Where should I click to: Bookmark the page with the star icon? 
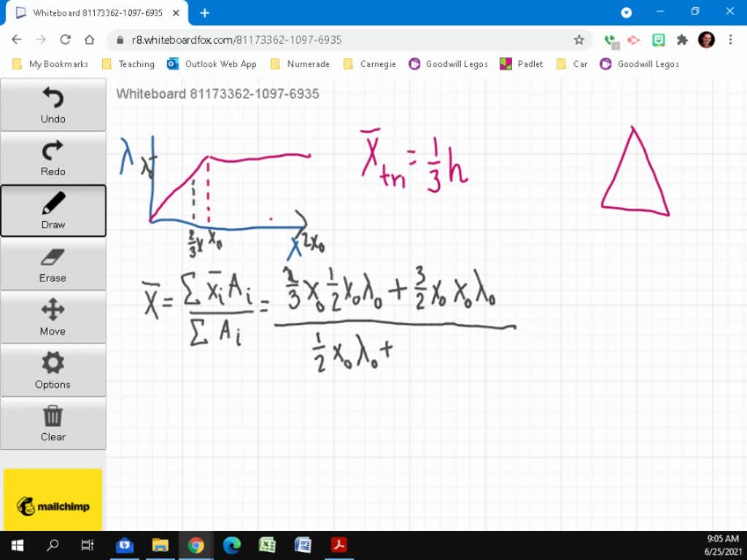(580, 40)
